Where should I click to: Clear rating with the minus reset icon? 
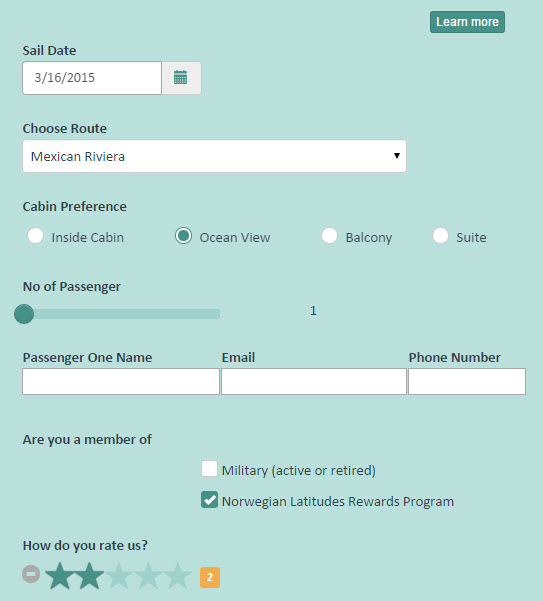pos(31,574)
